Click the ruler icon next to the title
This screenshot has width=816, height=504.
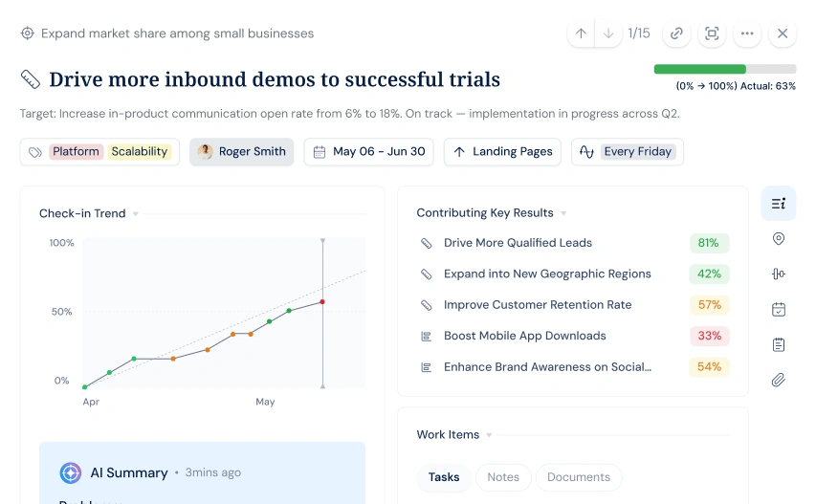(31, 79)
